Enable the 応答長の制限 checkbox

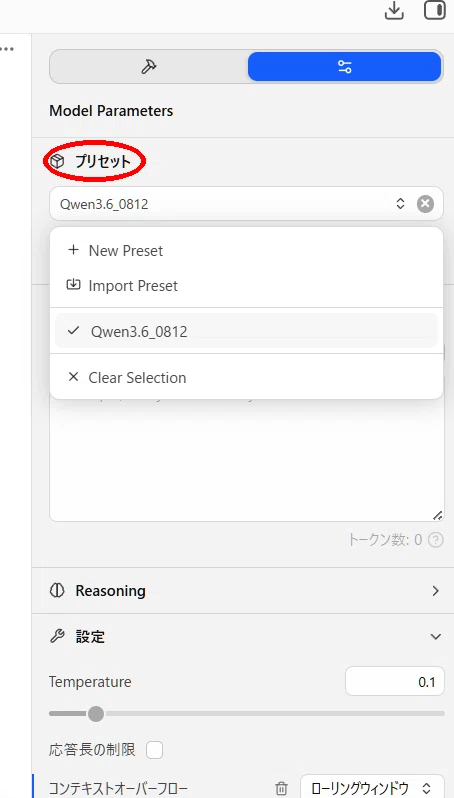(x=154, y=750)
